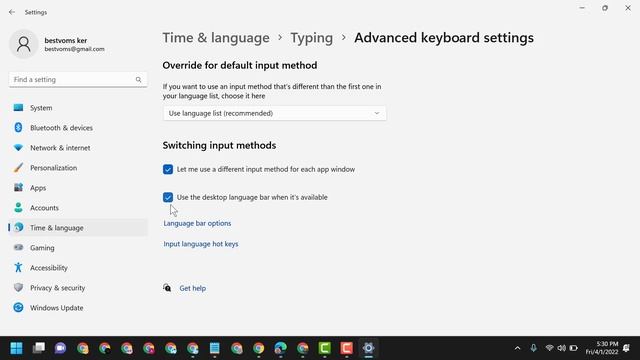
Task: Open the Wi-Fi network tray icon
Action: coord(549,348)
